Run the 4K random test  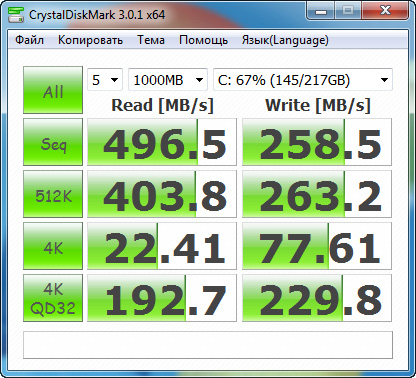[53, 246]
